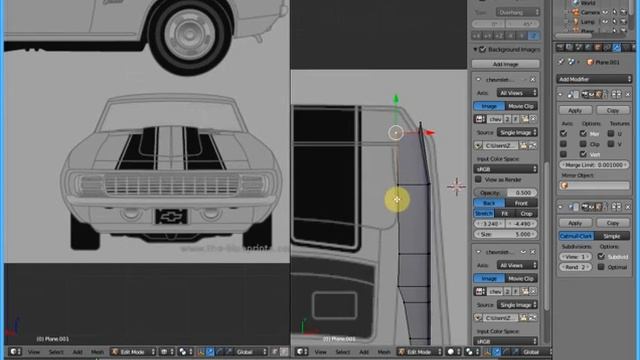Open Select menu in left viewport header
640x360 pixels.
[x=56, y=351]
